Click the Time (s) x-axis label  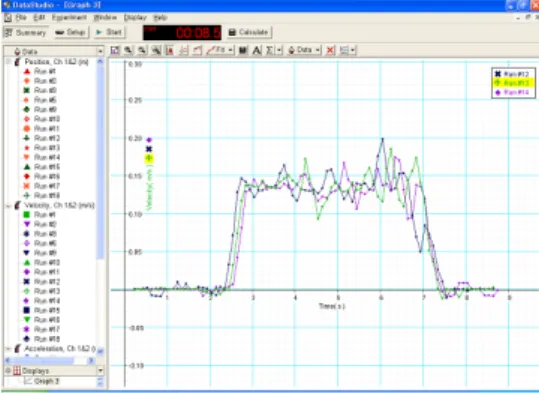tap(332, 306)
